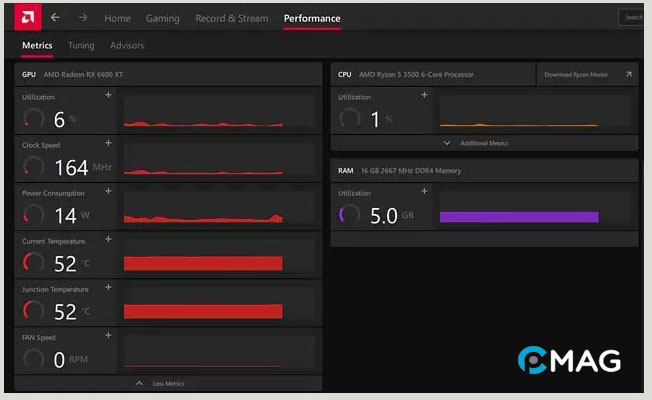This screenshot has height=400, width=652.
Task: Go to the Home tab
Action: coord(117,18)
